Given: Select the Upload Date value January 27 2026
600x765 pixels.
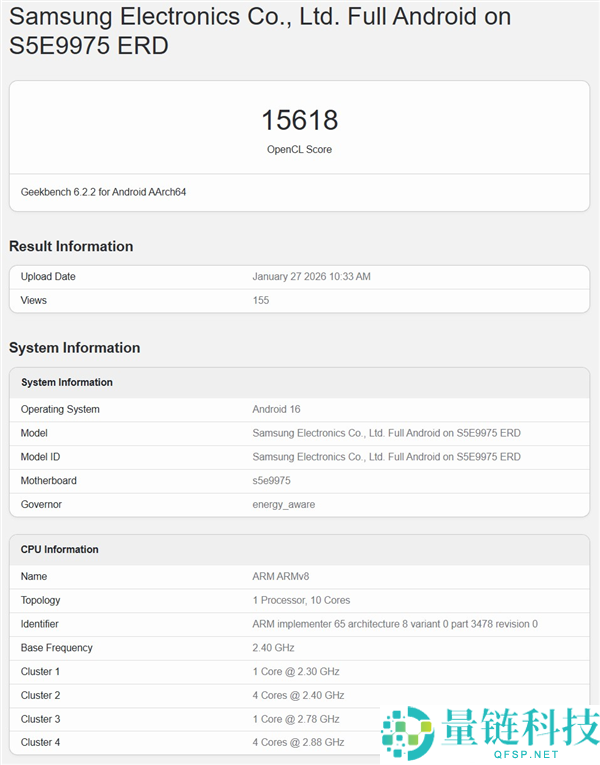Looking at the screenshot, I should 311,277.
